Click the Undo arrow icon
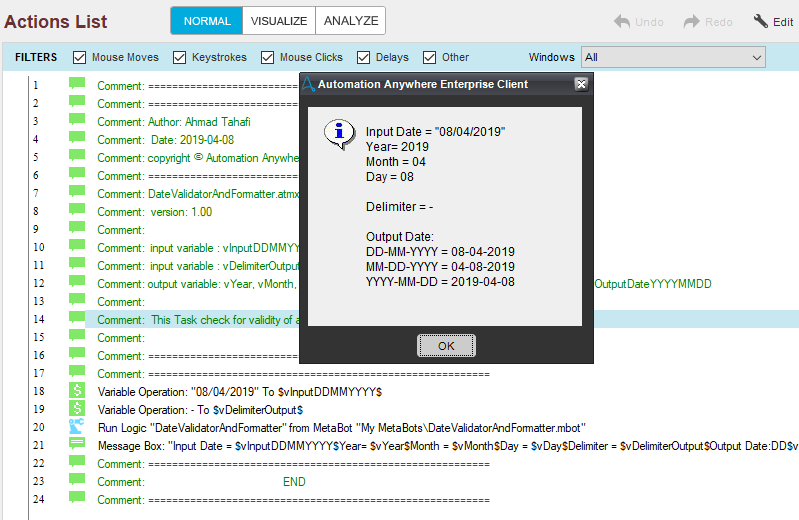799x520 pixels. (622, 21)
